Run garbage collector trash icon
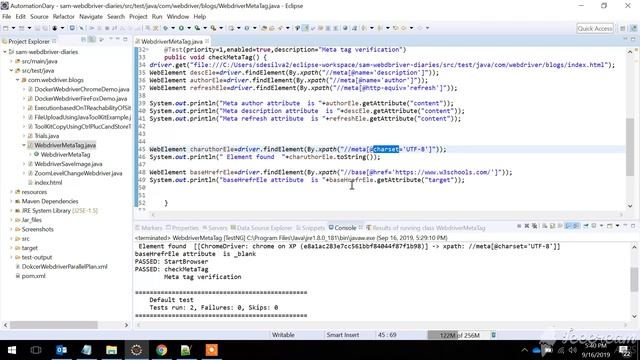 (493, 335)
